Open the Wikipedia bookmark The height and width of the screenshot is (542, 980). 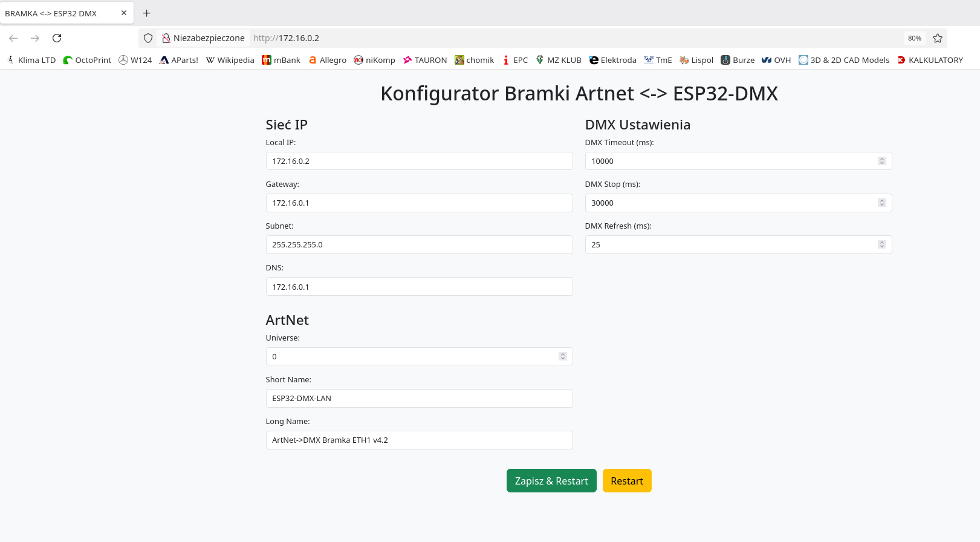[x=230, y=60]
